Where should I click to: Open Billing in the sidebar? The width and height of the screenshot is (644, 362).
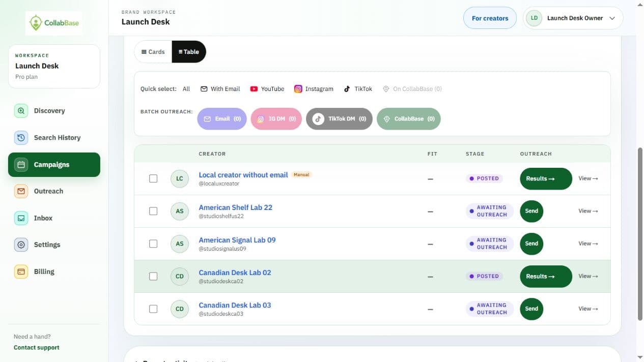point(54,271)
